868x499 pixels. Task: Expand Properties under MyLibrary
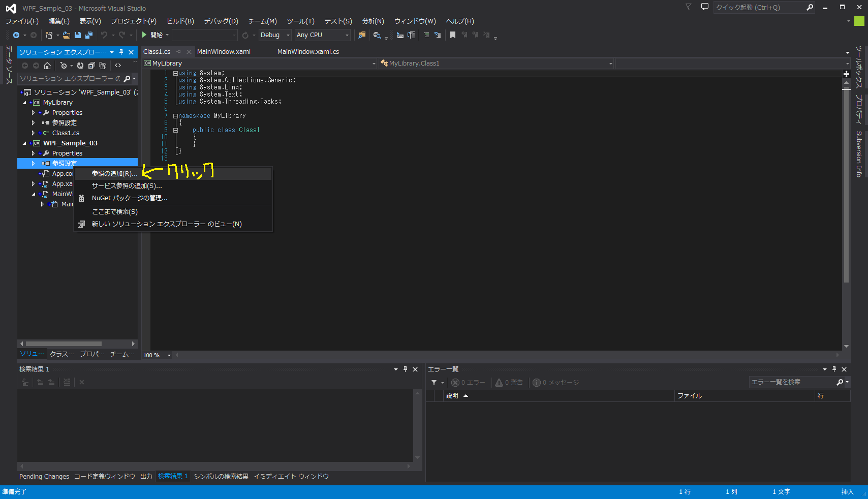coord(34,113)
